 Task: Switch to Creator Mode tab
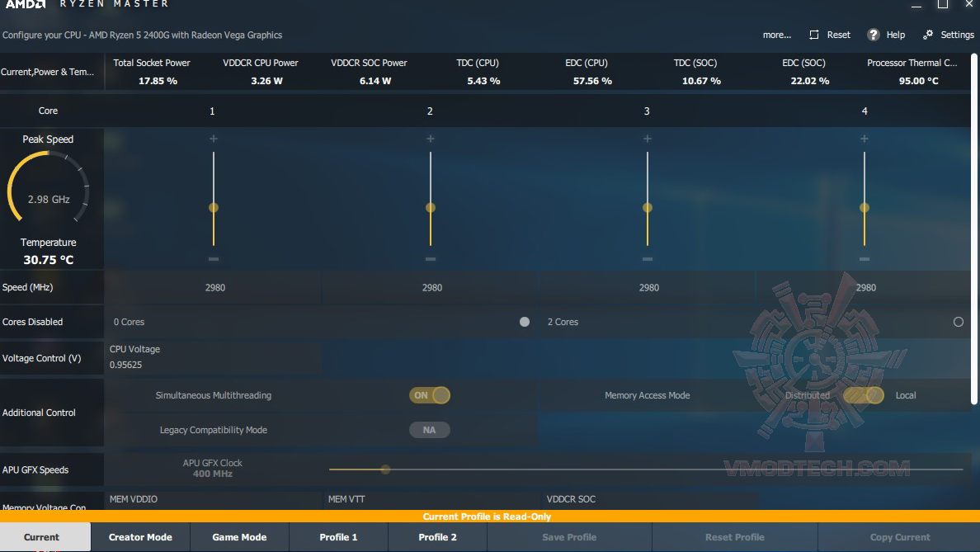click(x=140, y=537)
